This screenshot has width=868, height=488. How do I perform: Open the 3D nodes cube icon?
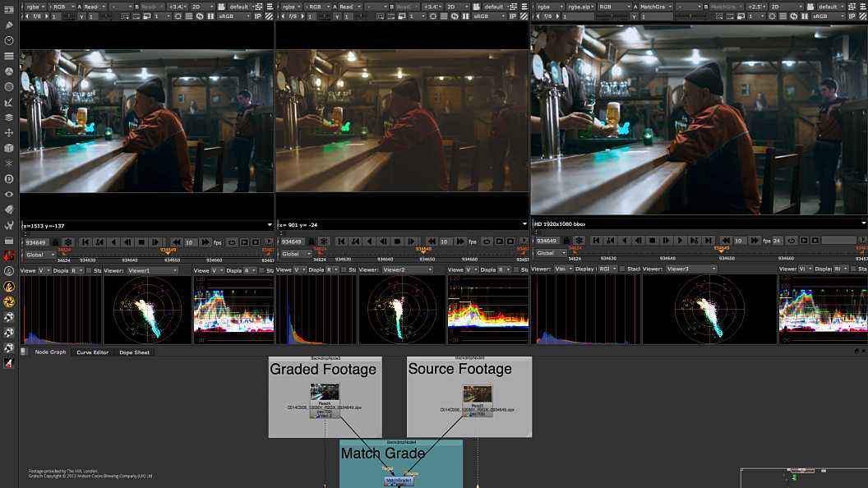pos(9,148)
